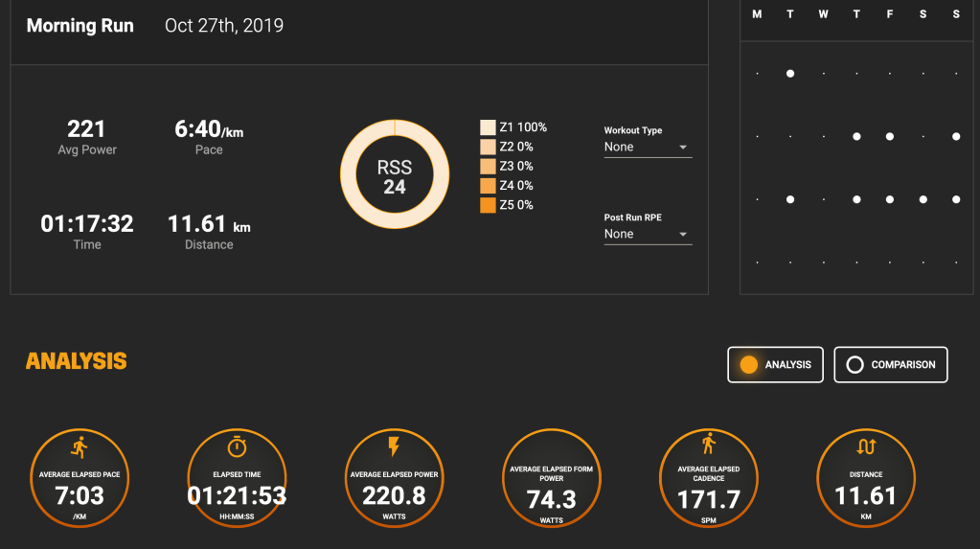Click the runner icon above Average Elapsed Pace
The width and height of the screenshot is (980, 549).
point(80,446)
